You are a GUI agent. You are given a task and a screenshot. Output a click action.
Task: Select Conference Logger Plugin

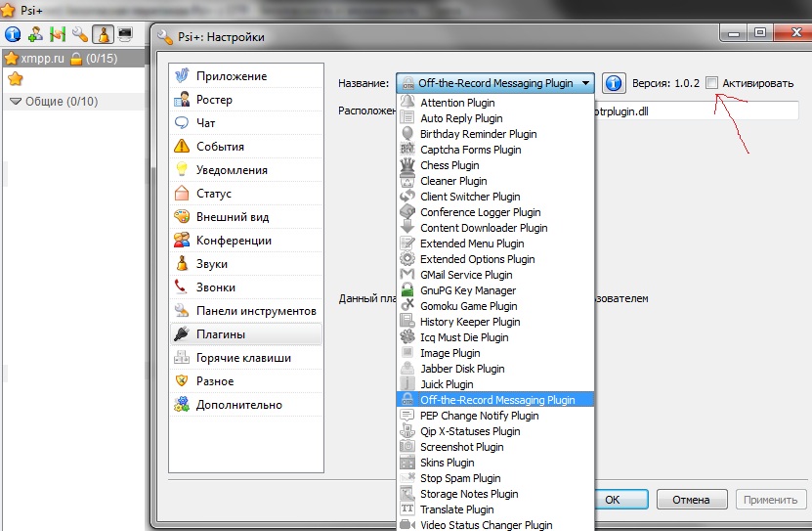[x=495, y=212]
